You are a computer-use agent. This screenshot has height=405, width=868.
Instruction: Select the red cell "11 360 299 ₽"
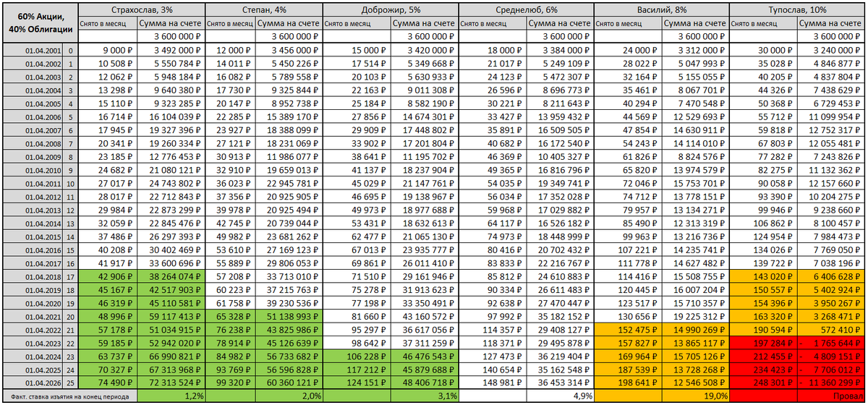[831, 381]
